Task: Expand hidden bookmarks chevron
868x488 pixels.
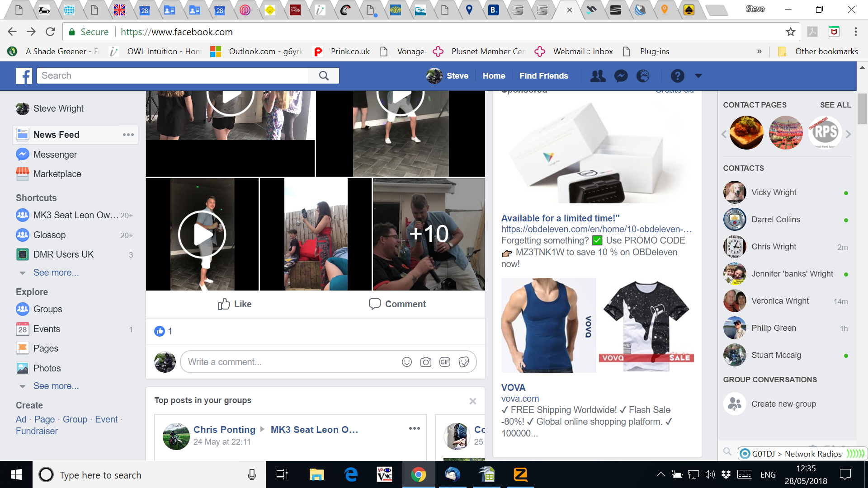Action: click(759, 52)
